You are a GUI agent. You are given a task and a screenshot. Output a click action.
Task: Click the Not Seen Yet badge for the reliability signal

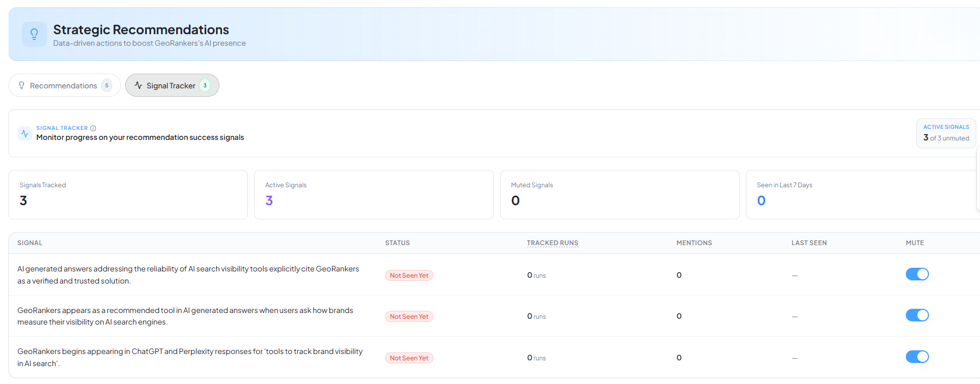[x=409, y=276]
